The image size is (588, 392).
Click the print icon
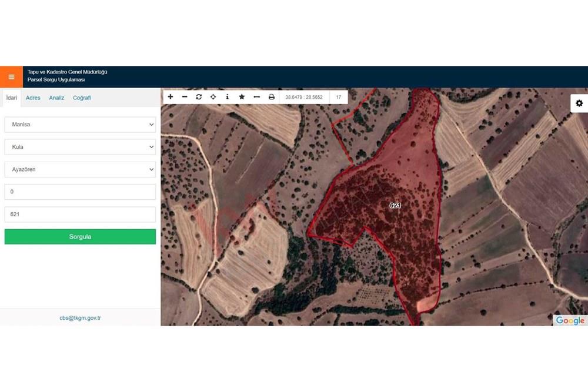pos(272,97)
